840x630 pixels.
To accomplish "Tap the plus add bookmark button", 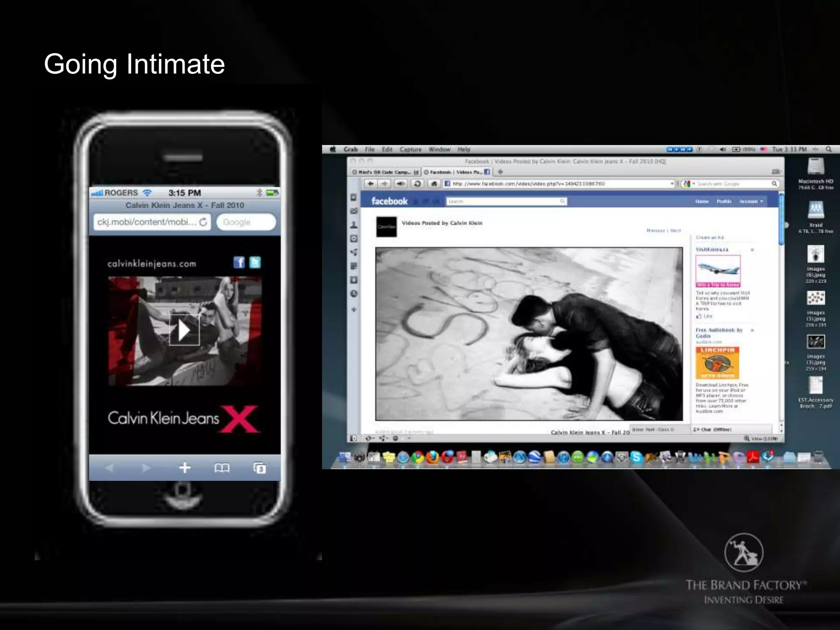I will [185, 468].
